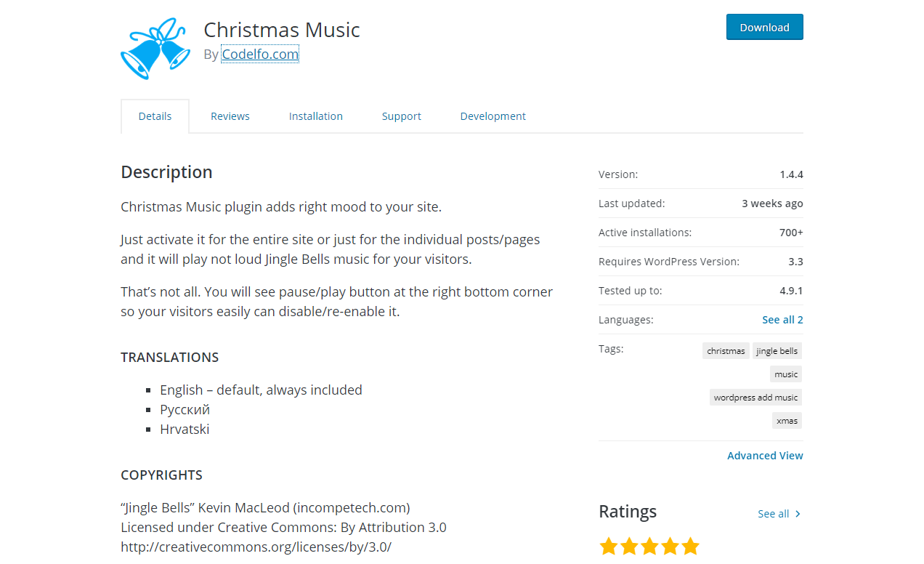Go to the Support tab
Screen dimensions: 924x564
pos(402,116)
